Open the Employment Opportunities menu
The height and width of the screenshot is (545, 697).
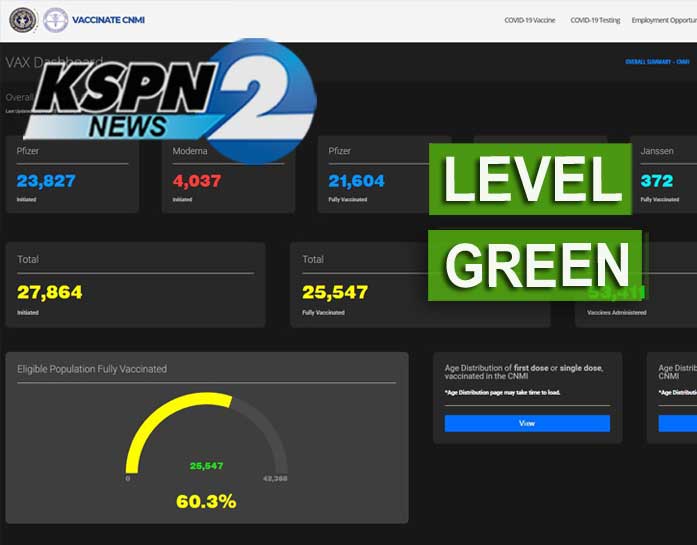click(664, 20)
